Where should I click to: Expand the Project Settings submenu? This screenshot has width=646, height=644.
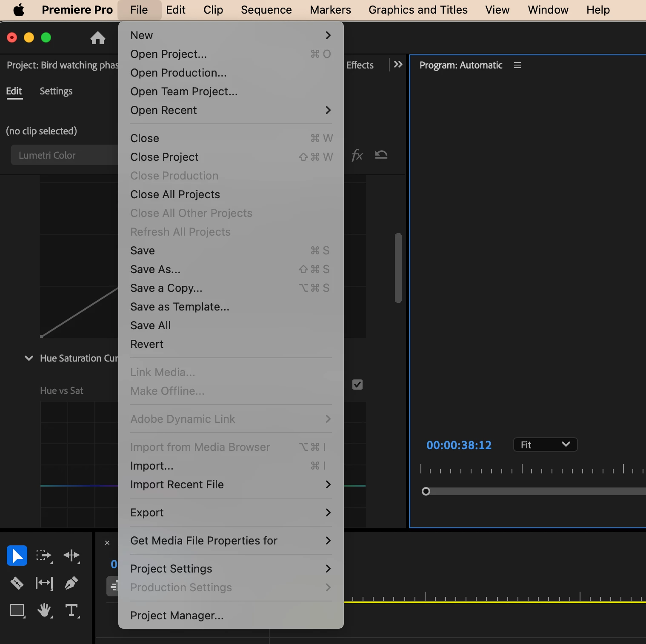point(231,569)
